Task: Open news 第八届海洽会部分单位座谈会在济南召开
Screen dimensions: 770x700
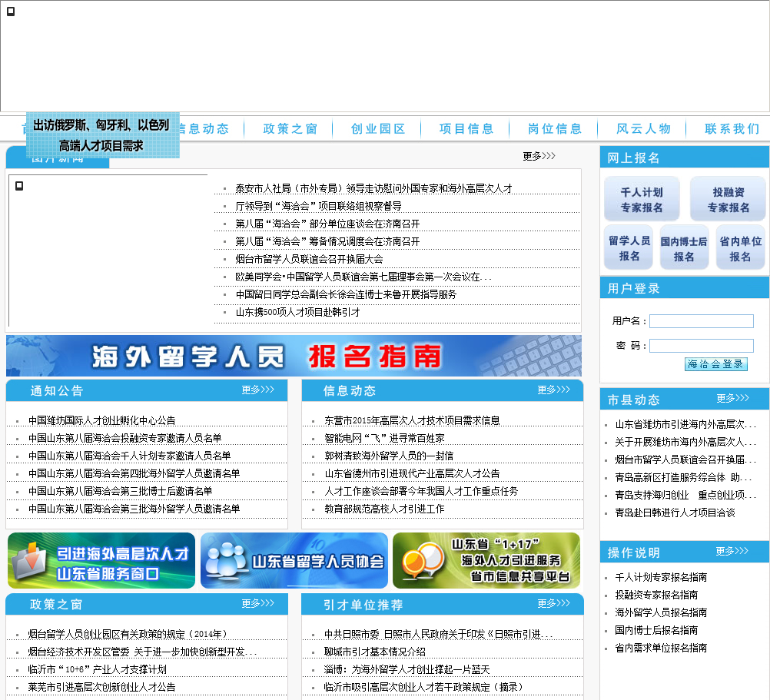Action: pos(327,224)
